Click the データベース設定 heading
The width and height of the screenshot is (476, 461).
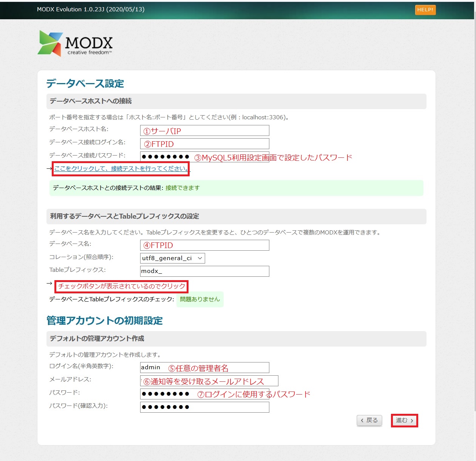click(x=85, y=83)
